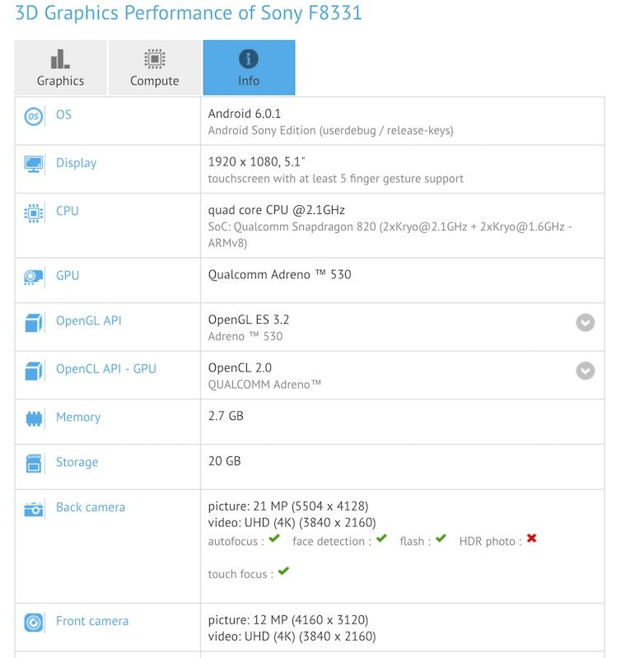Screen dimensions: 644x658
Task: Click 'picture: 12 MP (4160 x 3120)' text
Action: tap(288, 620)
